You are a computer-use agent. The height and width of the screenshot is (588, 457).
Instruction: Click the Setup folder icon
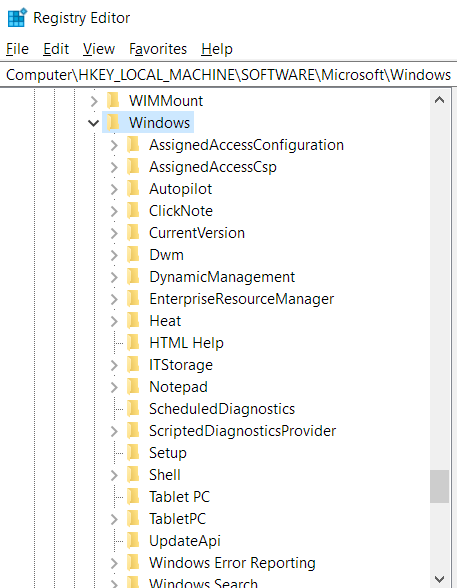coord(133,452)
